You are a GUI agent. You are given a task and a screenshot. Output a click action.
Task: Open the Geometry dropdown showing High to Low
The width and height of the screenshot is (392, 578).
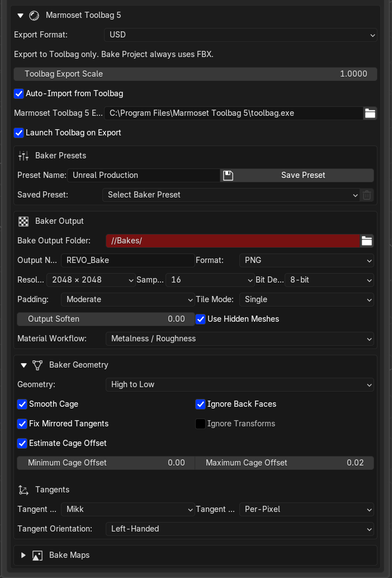click(240, 384)
